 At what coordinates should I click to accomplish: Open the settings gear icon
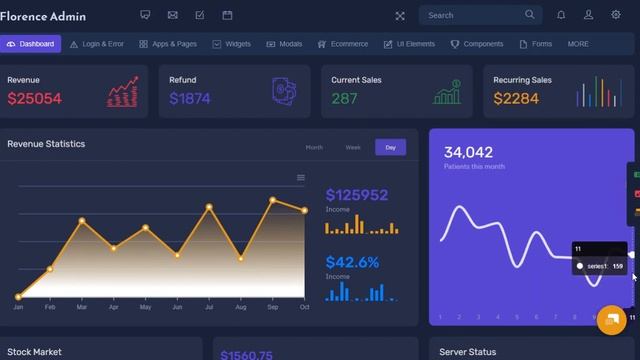pyautogui.click(x=616, y=15)
